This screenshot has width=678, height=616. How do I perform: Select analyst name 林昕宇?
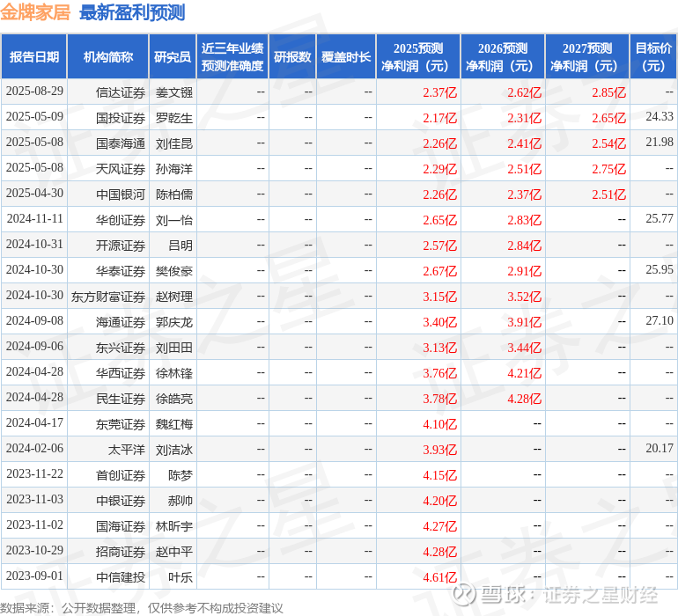pos(174,526)
